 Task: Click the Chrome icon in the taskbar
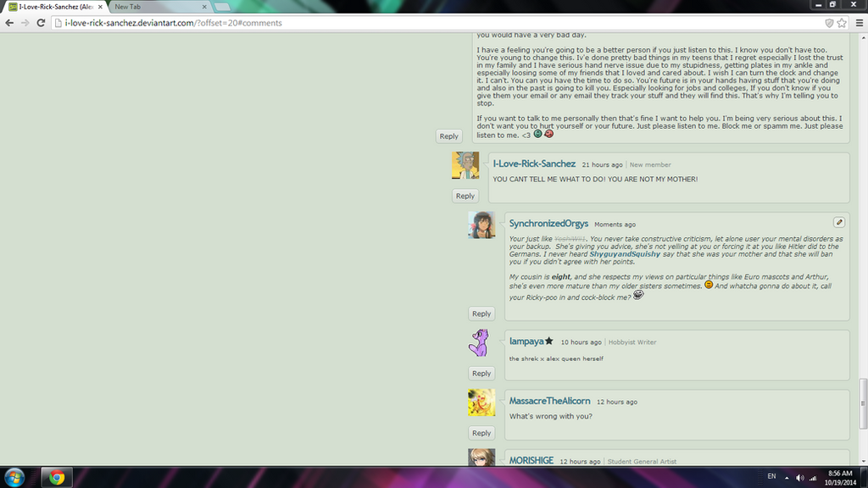(x=57, y=477)
